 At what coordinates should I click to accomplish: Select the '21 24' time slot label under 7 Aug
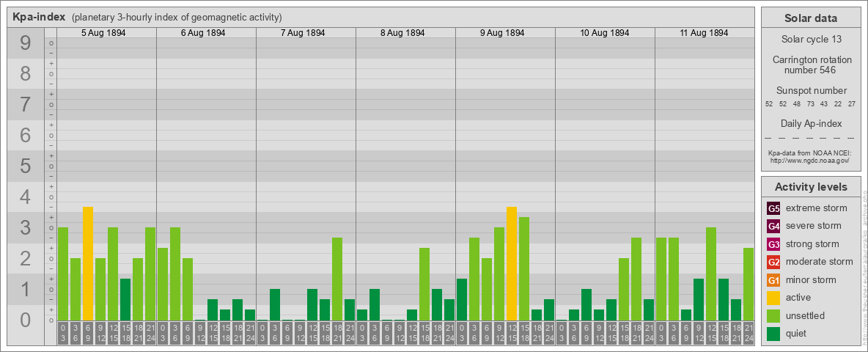[x=349, y=333]
